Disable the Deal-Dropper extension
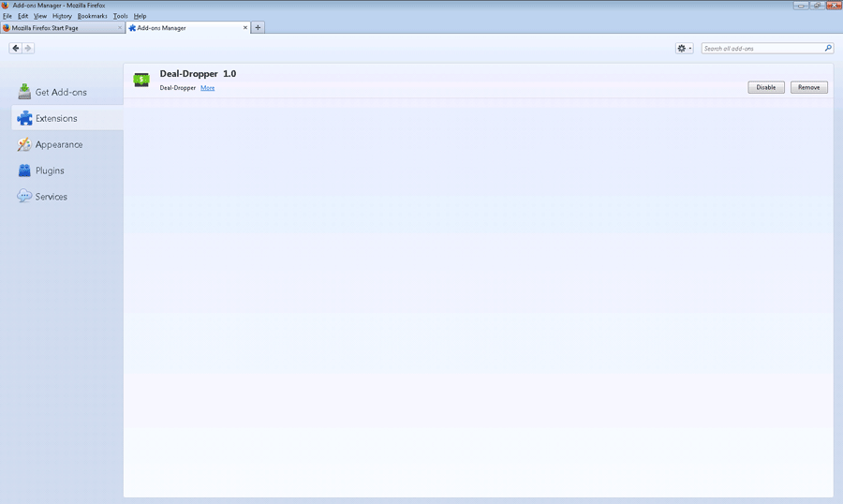This screenshot has height=504, width=843. click(x=765, y=87)
